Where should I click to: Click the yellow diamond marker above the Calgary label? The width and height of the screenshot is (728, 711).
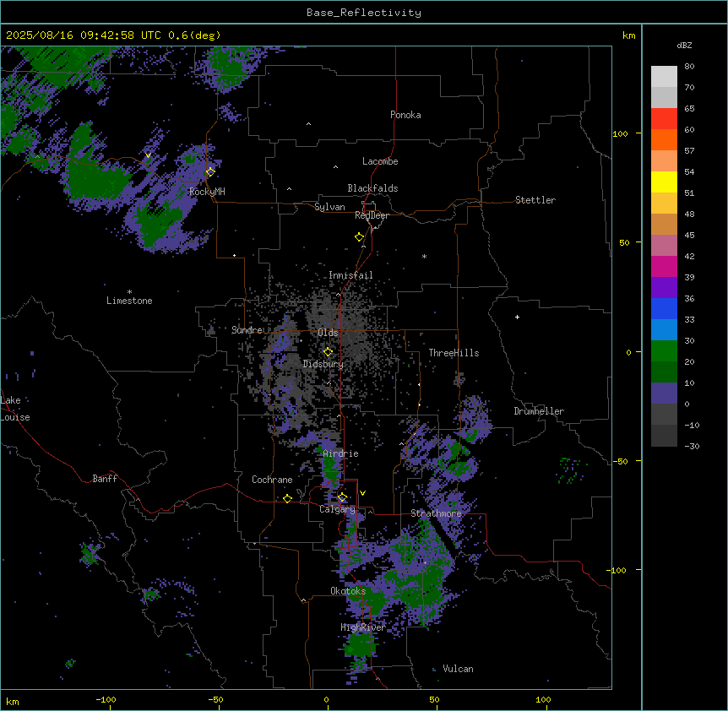(x=342, y=497)
